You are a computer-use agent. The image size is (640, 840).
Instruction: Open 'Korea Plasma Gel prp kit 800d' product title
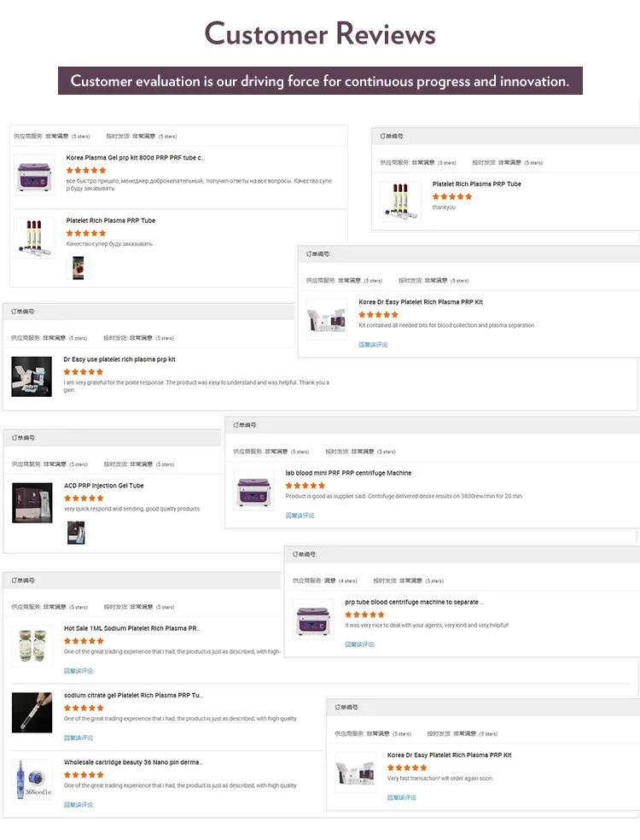coord(136,158)
